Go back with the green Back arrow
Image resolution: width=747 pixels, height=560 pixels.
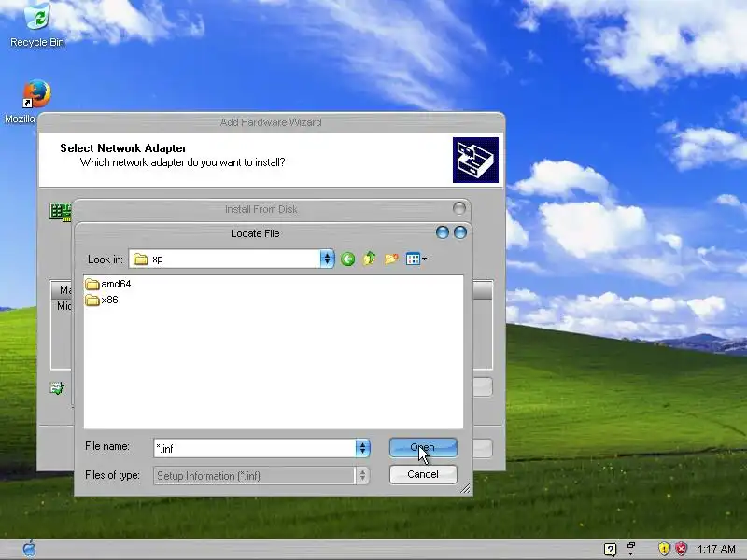347,259
